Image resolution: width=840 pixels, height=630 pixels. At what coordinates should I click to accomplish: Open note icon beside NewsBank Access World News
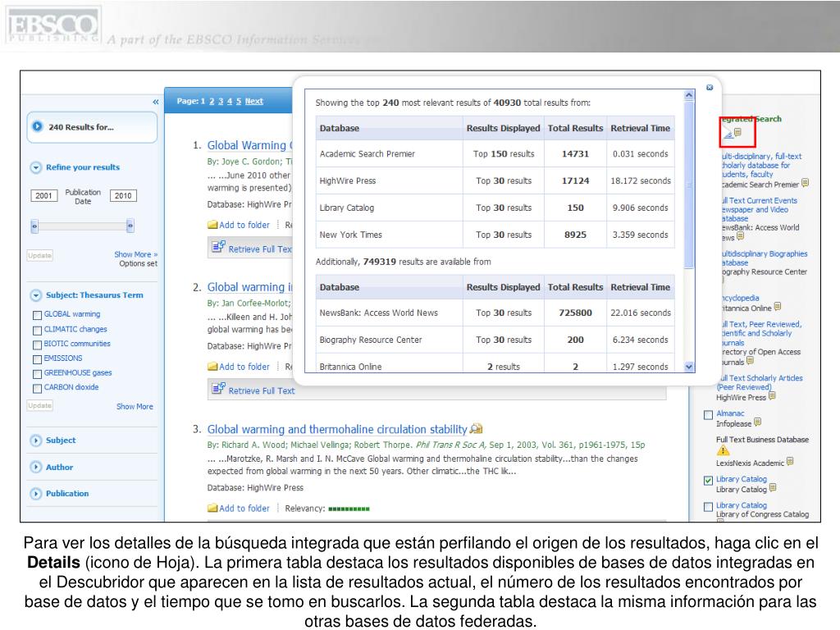(x=741, y=236)
